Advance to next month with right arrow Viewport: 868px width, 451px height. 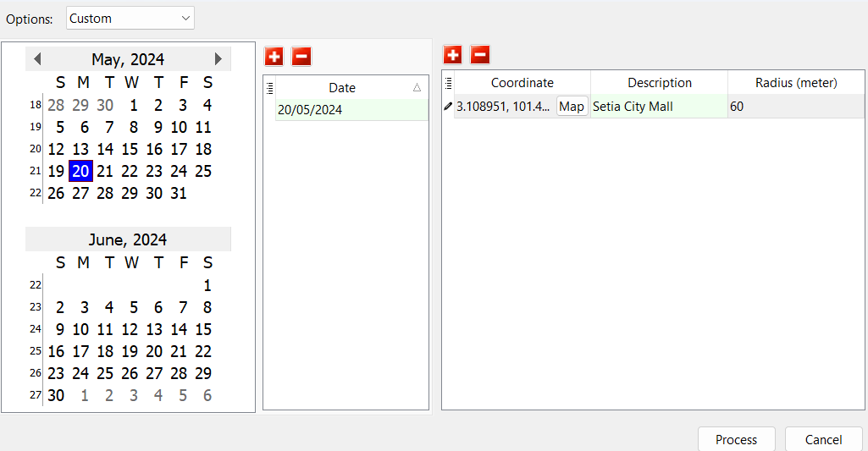[x=218, y=59]
